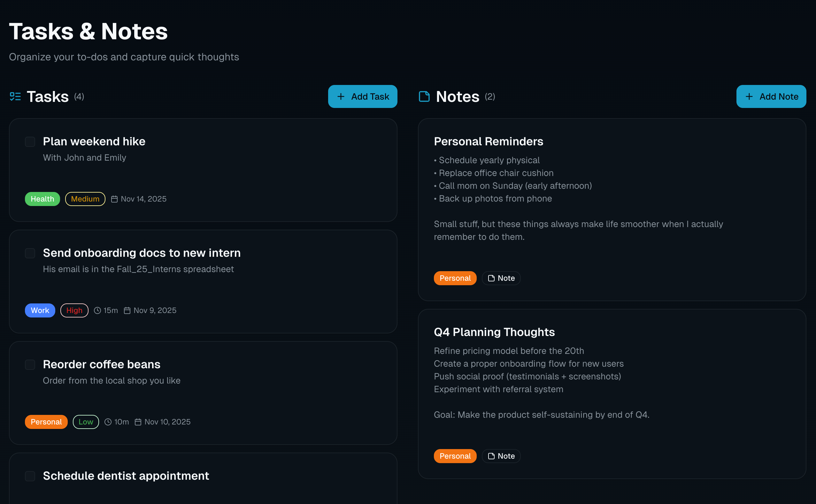Viewport: 816px width, 504px height.
Task: Click Personal tag on Personal Reminders note
Action: click(x=455, y=278)
